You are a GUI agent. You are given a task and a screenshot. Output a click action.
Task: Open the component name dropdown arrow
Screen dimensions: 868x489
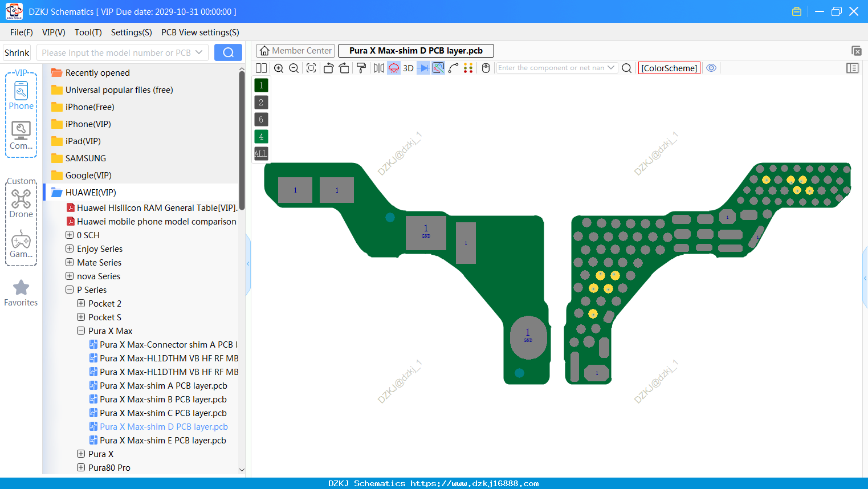[612, 68]
